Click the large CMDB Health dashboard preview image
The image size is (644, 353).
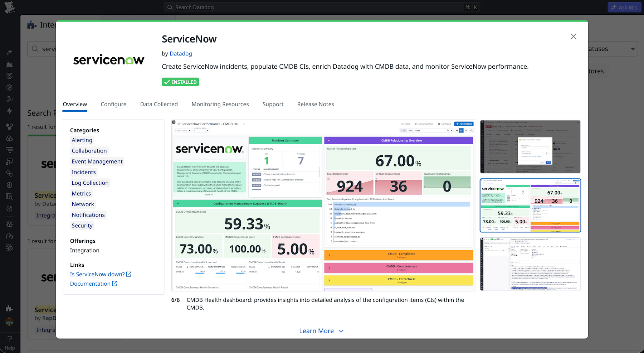(x=323, y=205)
